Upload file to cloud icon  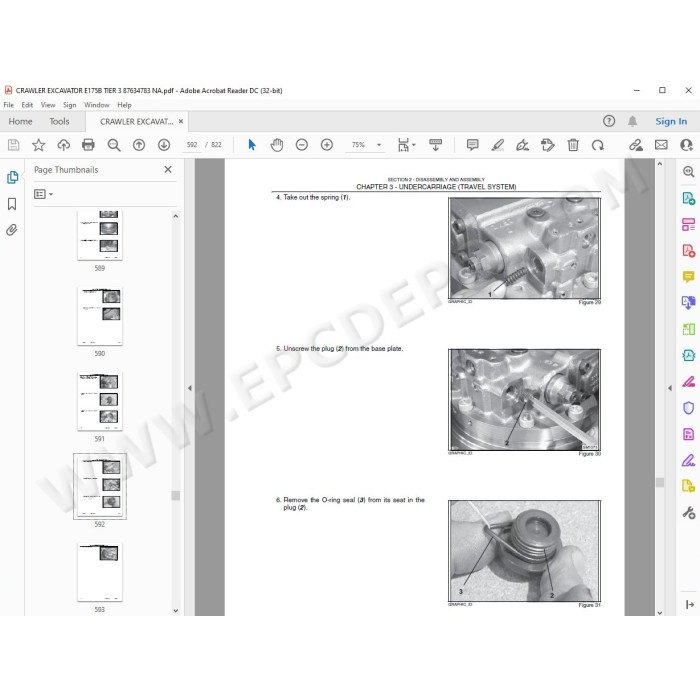coord(64,145)
